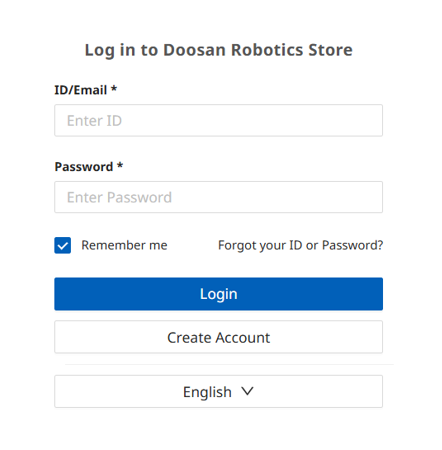Select the word English in language box
The height and width of the screenshot is (450, 442).
(x=207, y=392)
